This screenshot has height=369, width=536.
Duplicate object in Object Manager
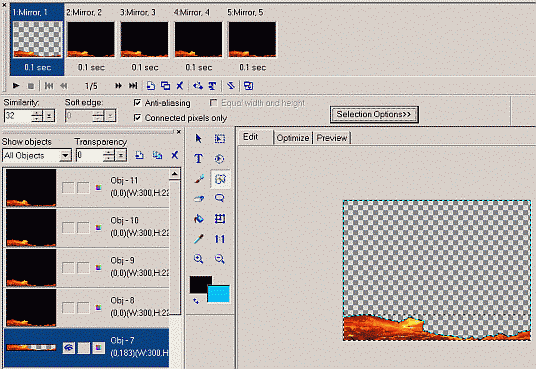point(157,155)
